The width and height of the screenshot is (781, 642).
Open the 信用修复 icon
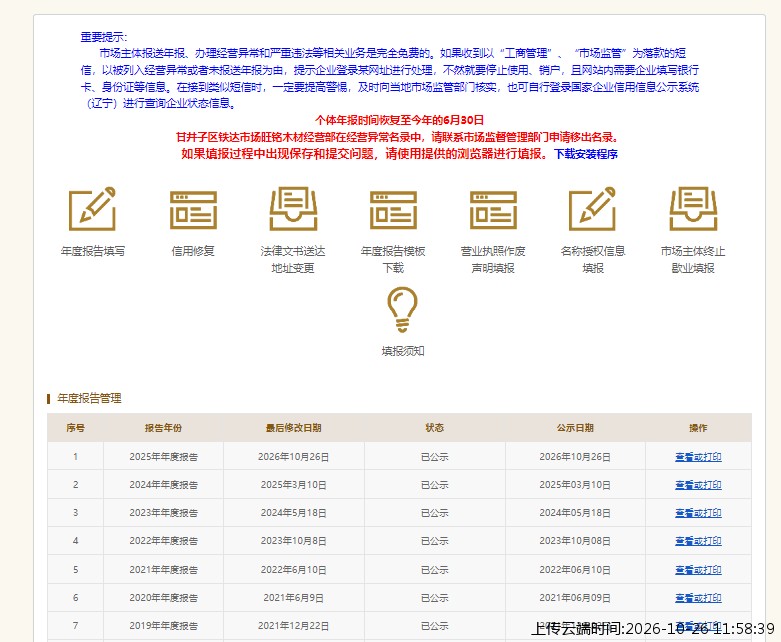point(193,210)
